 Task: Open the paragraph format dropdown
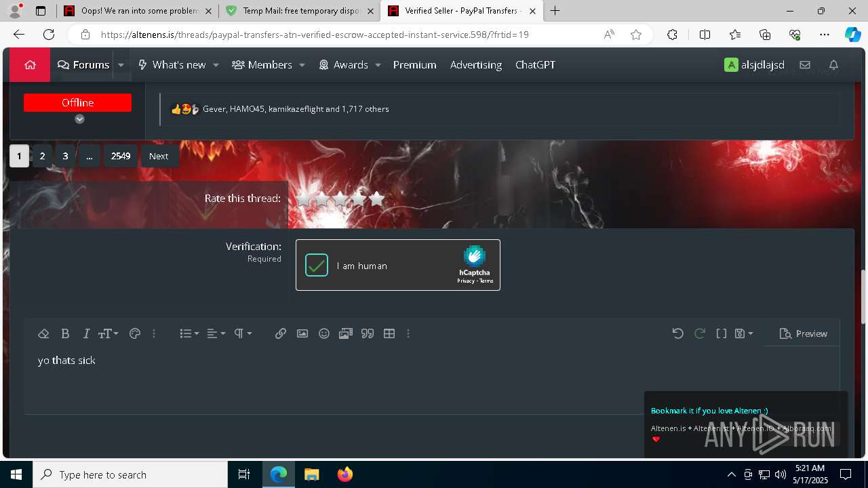(x=243, y=333)
